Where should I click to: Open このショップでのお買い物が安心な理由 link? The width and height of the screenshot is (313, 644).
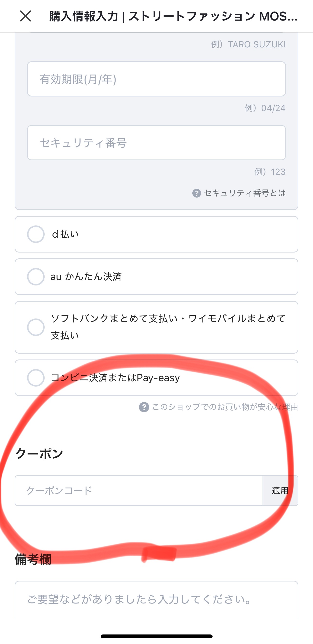click(x=225, y=407)
